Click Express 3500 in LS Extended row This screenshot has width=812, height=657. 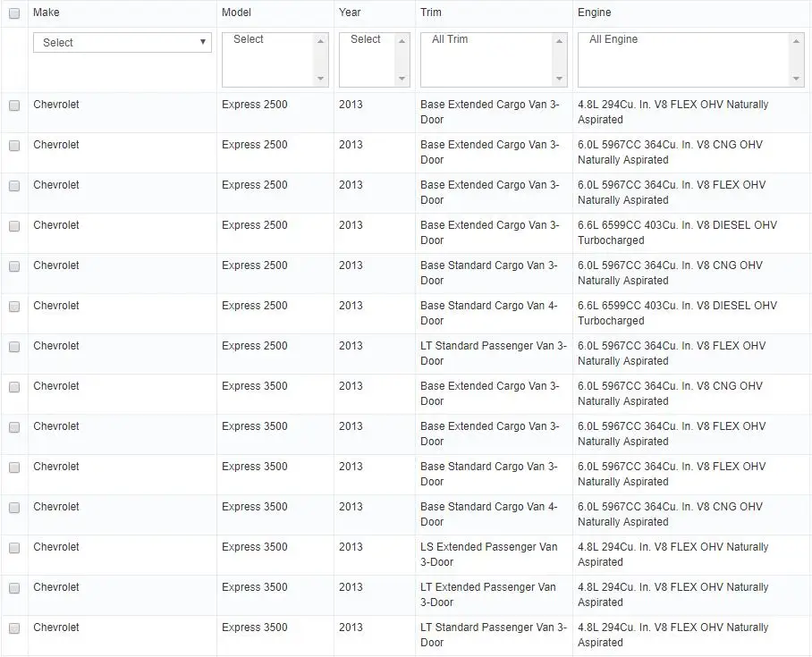[254, 547]
